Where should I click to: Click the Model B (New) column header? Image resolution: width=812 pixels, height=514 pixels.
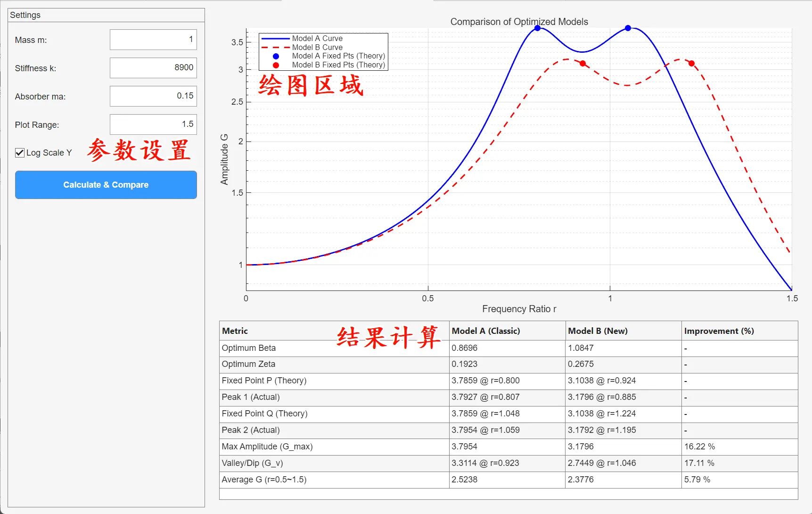598,331
